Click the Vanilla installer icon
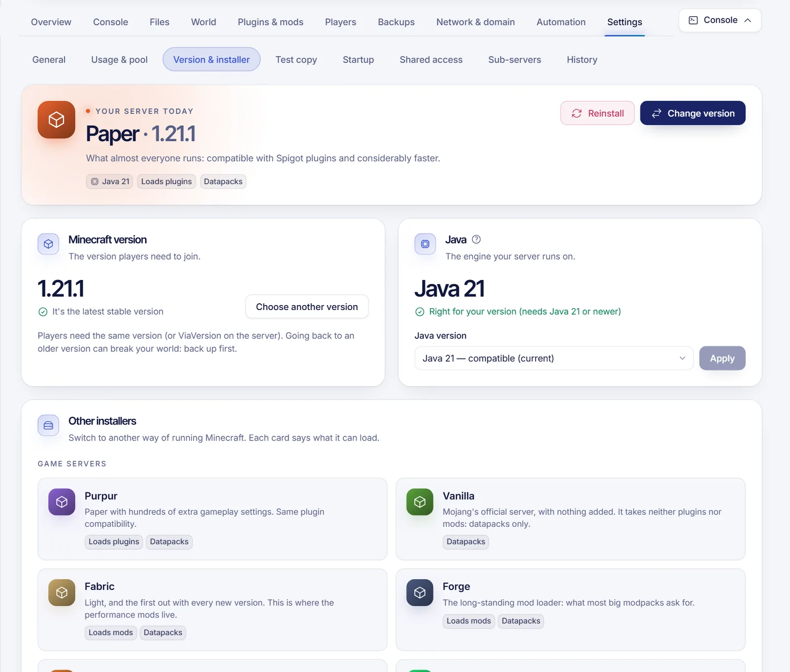This screenshot has width=790, height=672. pos(420,502)
